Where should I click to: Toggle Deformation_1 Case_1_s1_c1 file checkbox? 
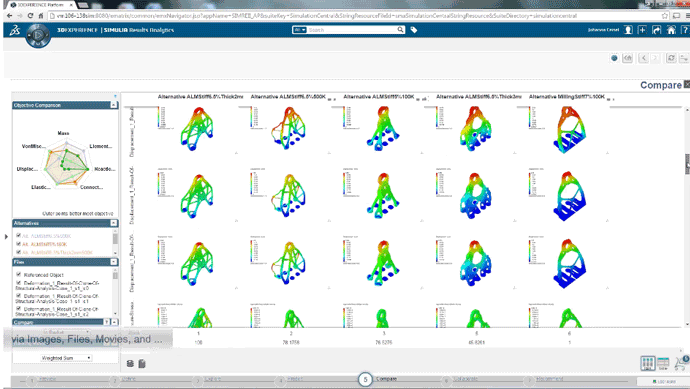[18, 296]
